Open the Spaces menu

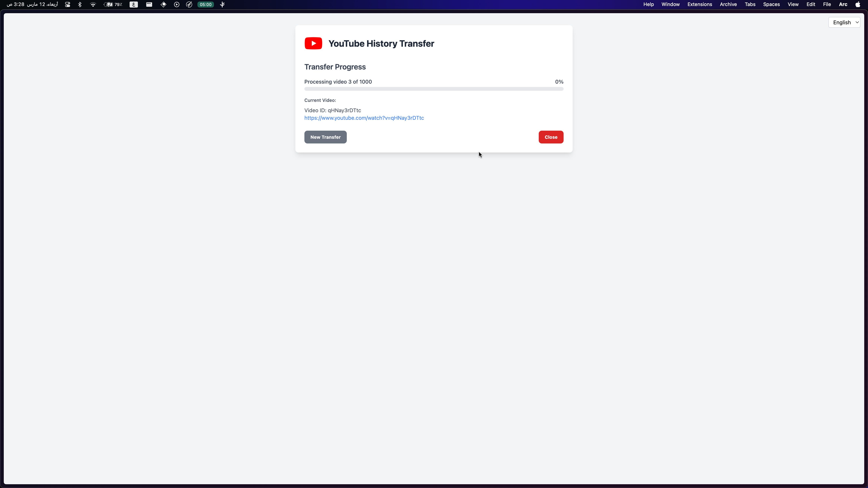pos(771,4)
